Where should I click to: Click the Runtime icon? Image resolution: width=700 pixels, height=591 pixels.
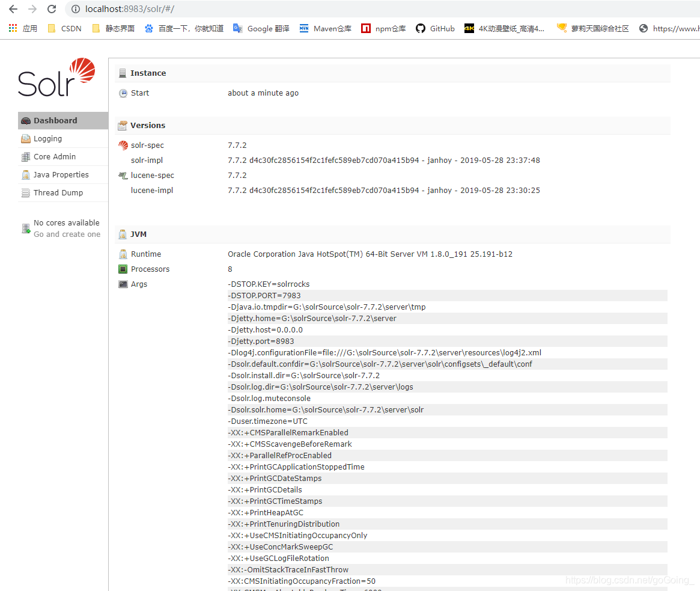[x=123, y=254]
